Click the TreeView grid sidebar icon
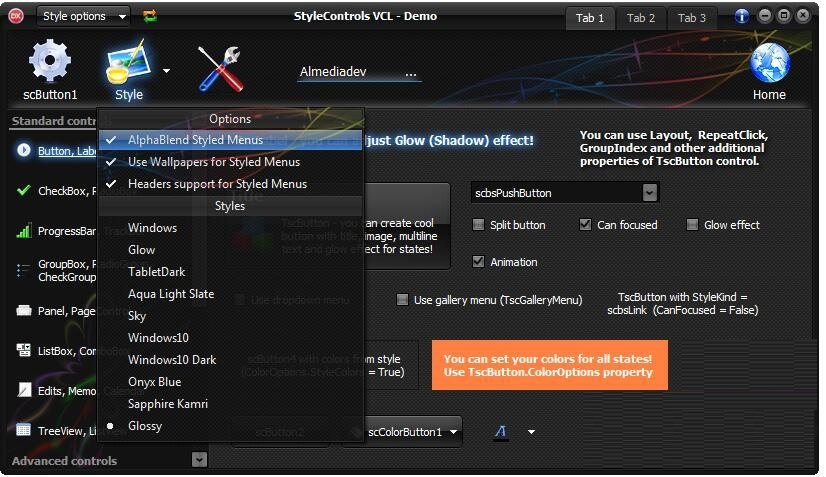 pos(24,430)
